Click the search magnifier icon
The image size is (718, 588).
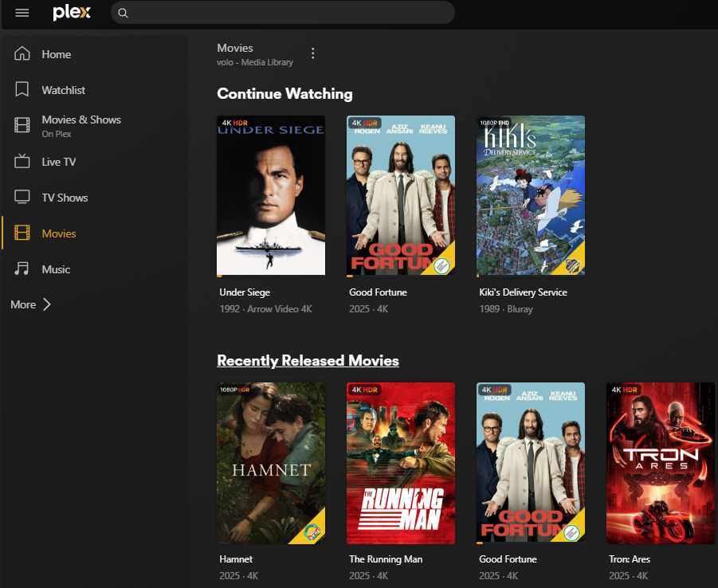click(x=123, y=13)
